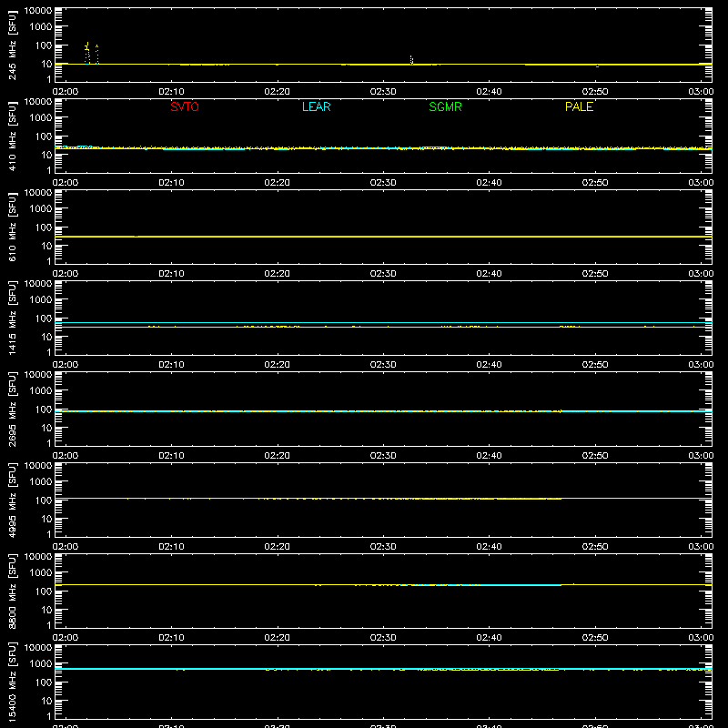Click the 02:20 tick label below the 410 MHz panel

click(278, 183)
